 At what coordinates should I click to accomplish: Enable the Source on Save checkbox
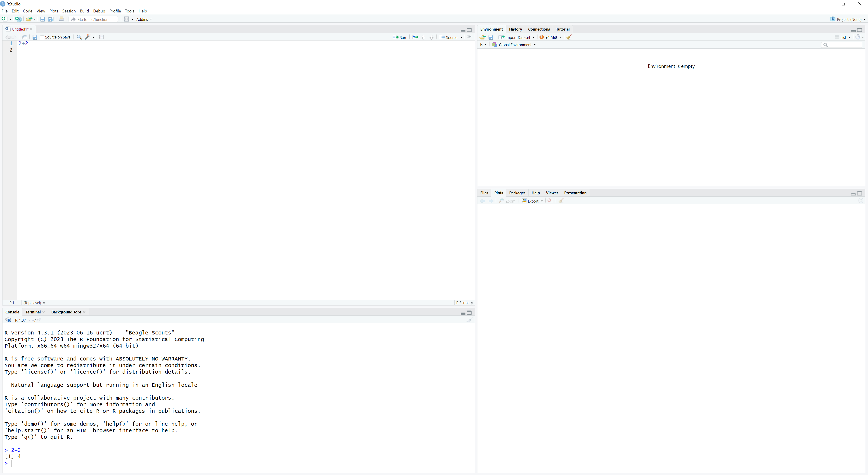click(42, 38)
